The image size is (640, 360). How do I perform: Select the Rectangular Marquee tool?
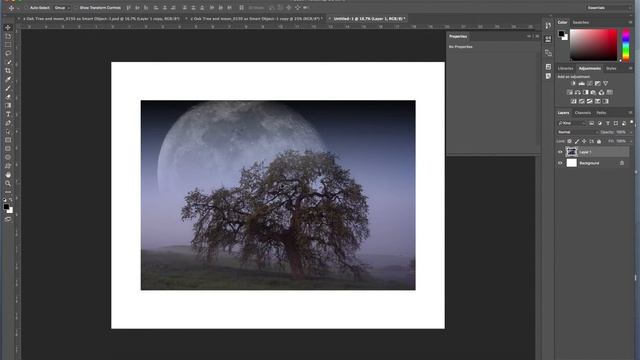coord(8,44)
